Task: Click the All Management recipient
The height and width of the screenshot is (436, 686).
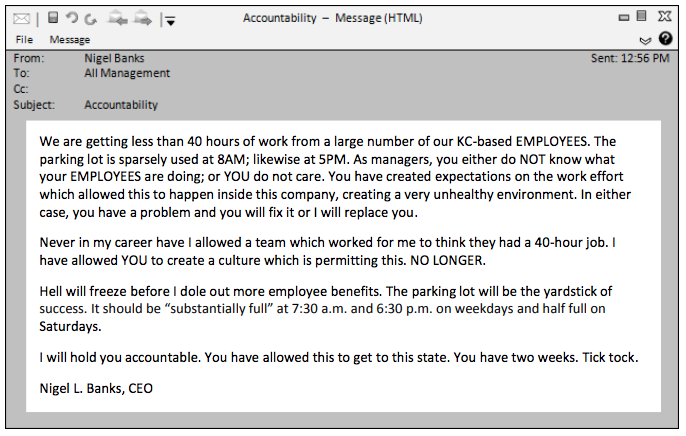Action: click(x=127, y=73)
